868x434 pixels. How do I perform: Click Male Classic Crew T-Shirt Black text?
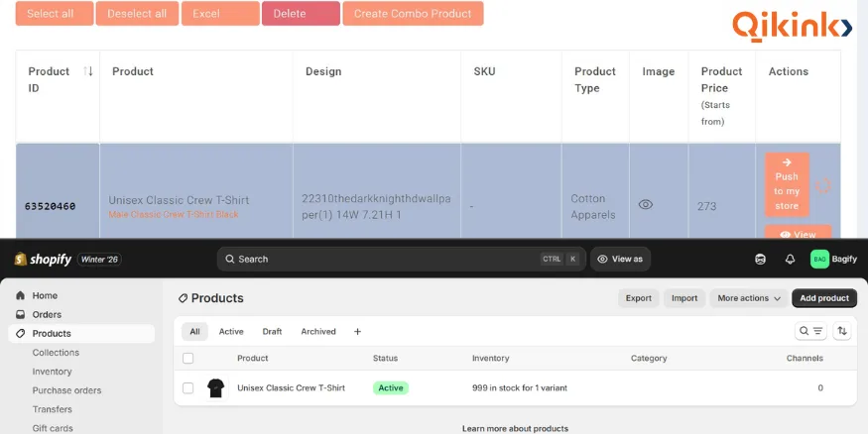click(174, 214)
